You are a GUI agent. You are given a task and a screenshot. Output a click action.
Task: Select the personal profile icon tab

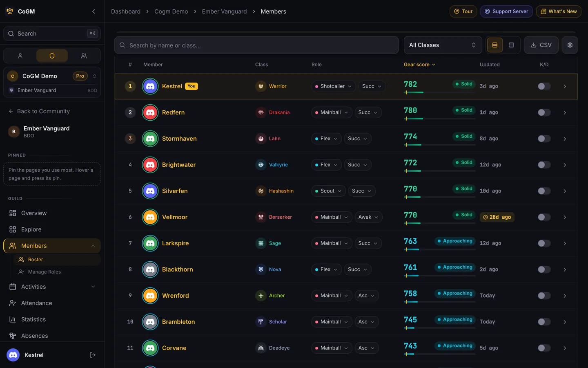coord(20,56)
